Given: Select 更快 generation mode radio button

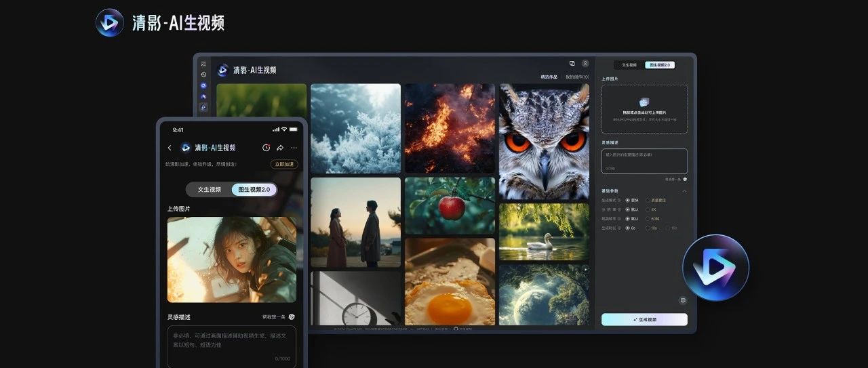Looking at the screenshot, I should (x=627, y=200).
